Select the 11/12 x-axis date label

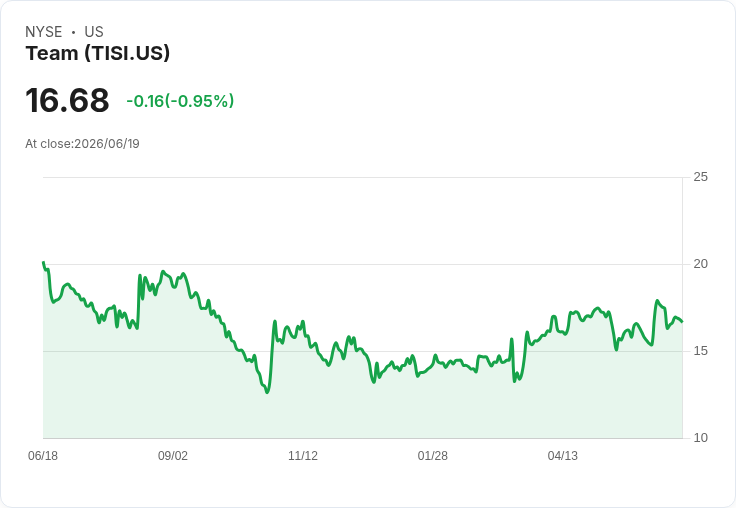(303, 456)
